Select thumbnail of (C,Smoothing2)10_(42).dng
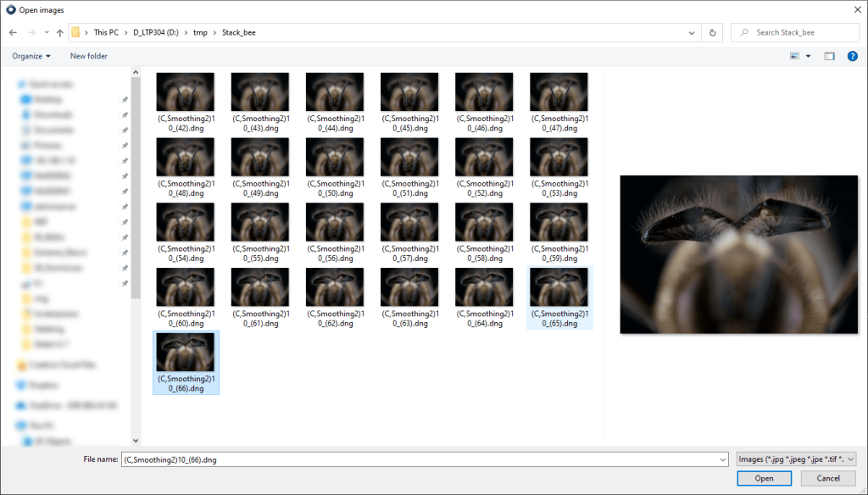Image resolution: width=868 pixels, height=495 pixels. point(186,92)
